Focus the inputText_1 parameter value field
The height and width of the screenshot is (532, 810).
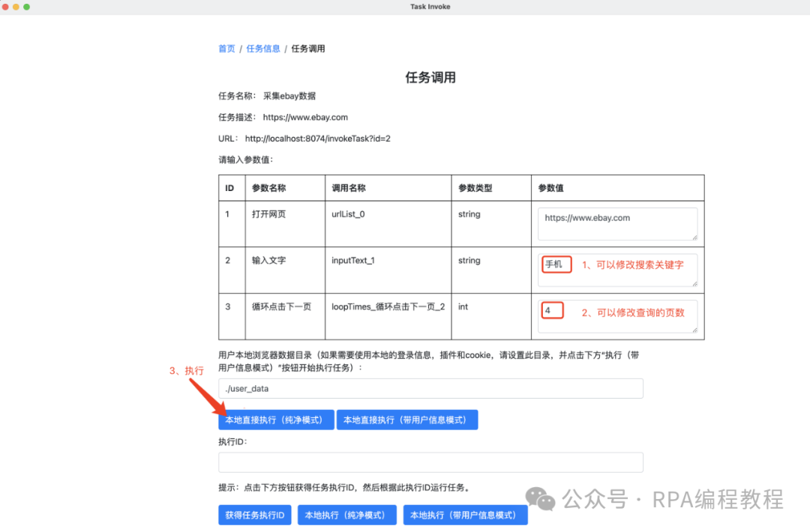coord(617,270)
